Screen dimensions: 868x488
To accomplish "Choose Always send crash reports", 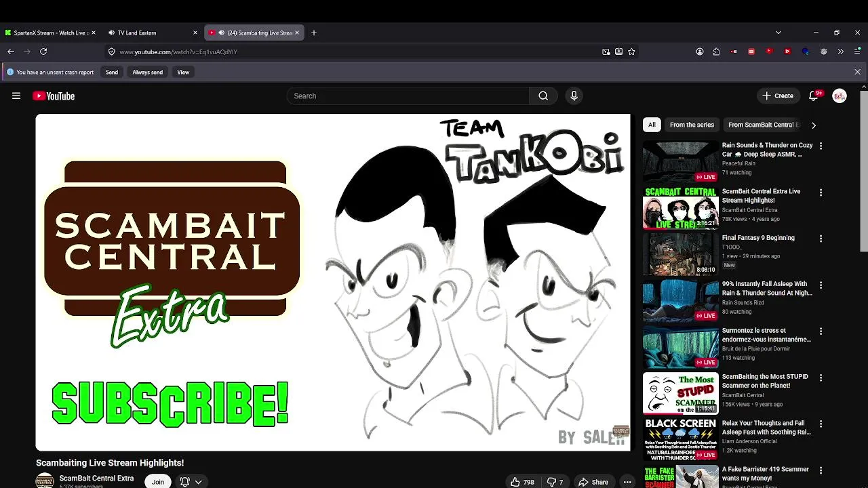I will point(147,72).
